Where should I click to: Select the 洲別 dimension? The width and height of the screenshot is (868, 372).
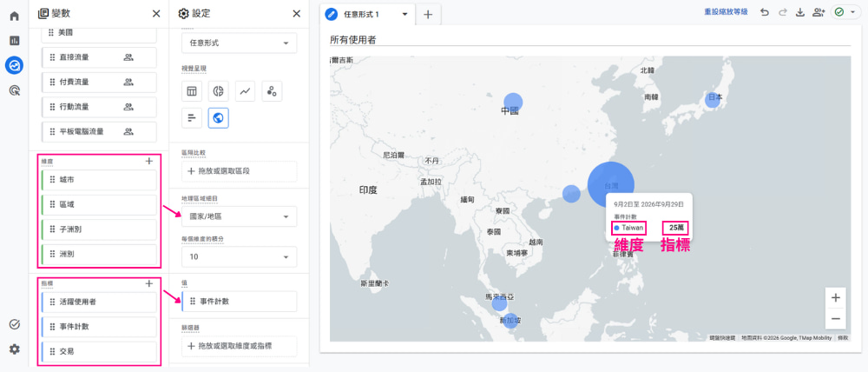tap(99, 255)
